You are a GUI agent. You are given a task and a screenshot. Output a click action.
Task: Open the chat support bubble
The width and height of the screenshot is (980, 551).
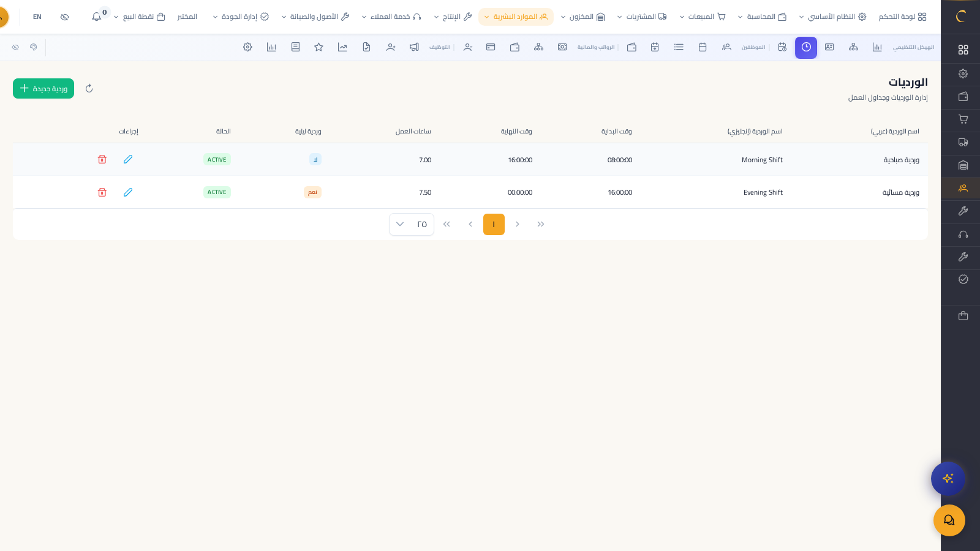click(x=949, y=520)
